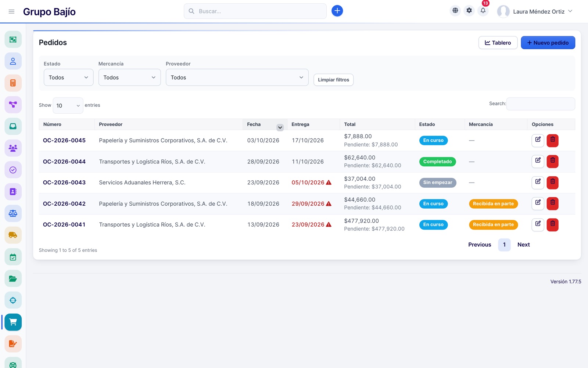Open the Proveedor filter dropdown
The width and height of the screenshot is (588, 368).
click(237, 77)
